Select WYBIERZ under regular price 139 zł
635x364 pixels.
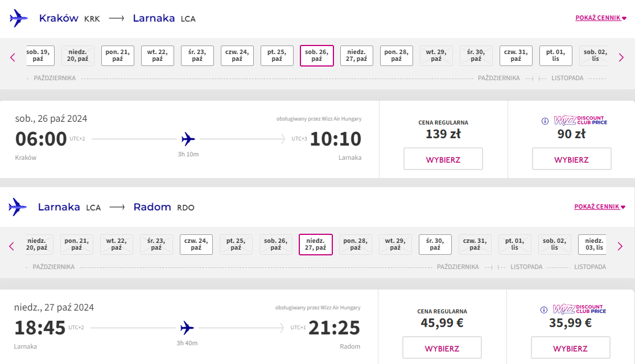443,159
